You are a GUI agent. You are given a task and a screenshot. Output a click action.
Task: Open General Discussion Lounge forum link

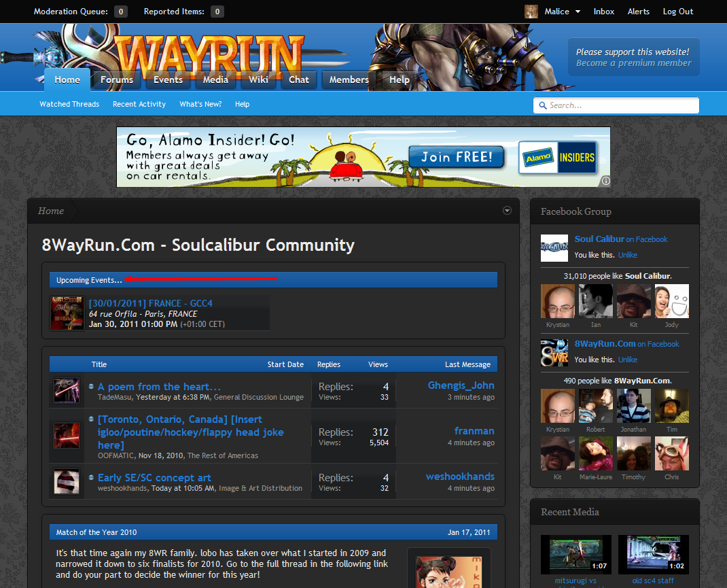pos(259,398)
